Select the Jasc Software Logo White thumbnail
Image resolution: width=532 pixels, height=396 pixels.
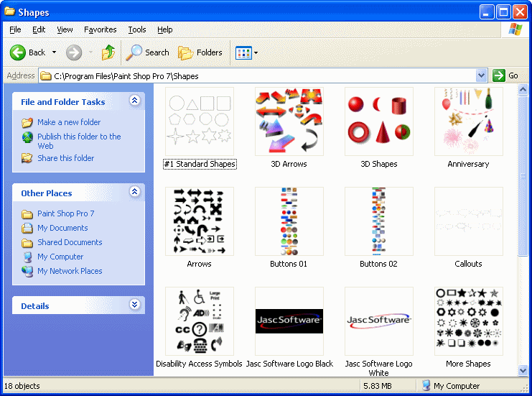(x=379, y=321)
